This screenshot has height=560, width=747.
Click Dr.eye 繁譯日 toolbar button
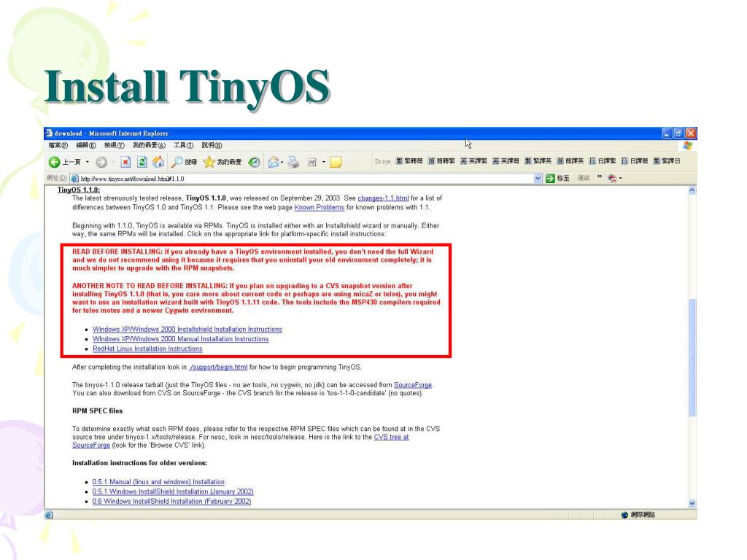(x=667, y=161)
